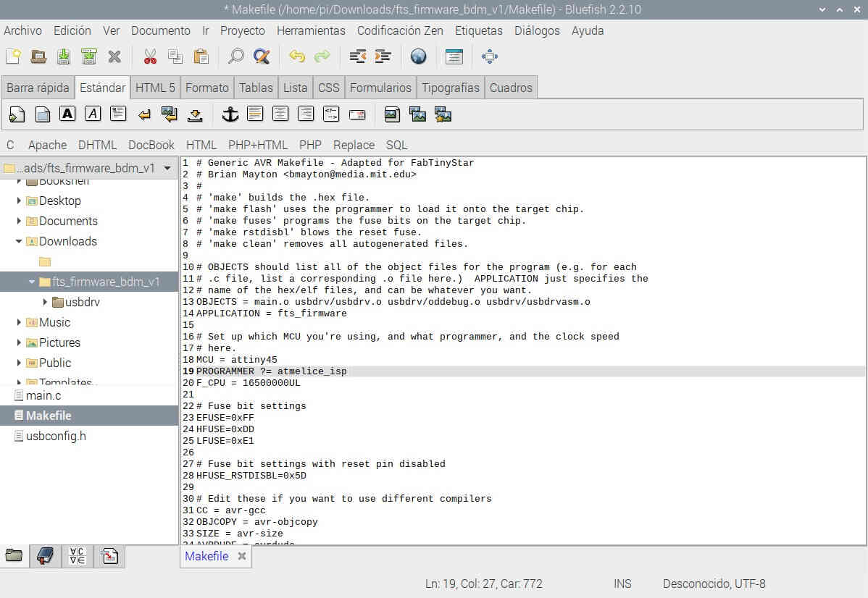Open advanced find and replace icon
This screenshot has width=868, height=598.
tap(262, 56)
